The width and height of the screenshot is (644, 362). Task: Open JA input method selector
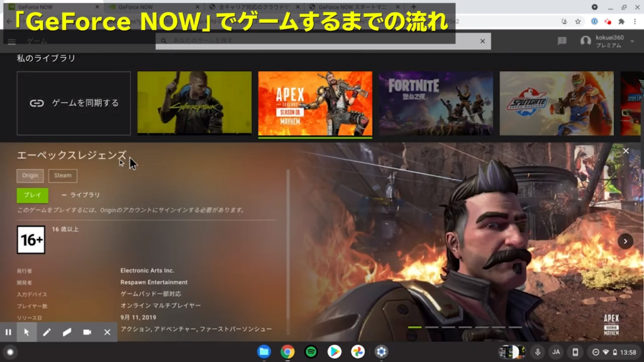(556, 352)
